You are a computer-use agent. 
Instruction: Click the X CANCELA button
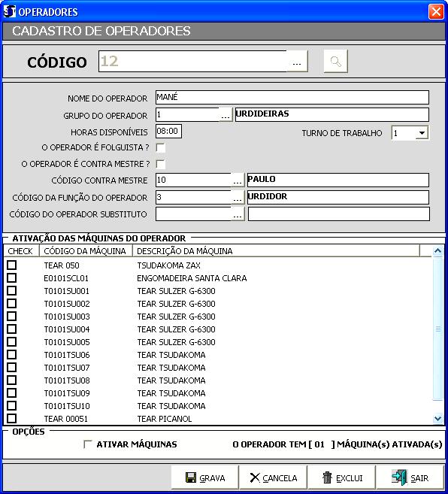tap(273, 478)
